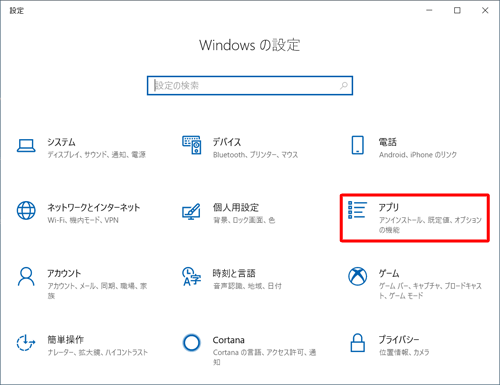
Task: Select the デバイス category title
Action: pyautogui.click(x=227, y=142)
